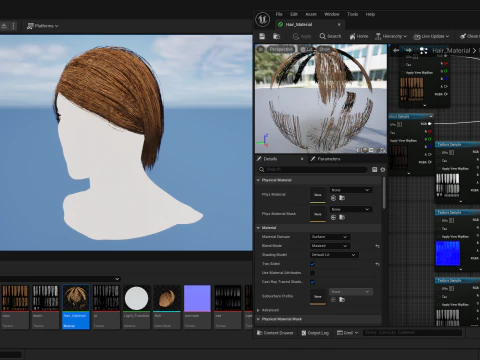Click the graph hierarchy icon before Hair_Material
Image resolution: width=480 pixels, height=360 pixels.
coord(423,50)
